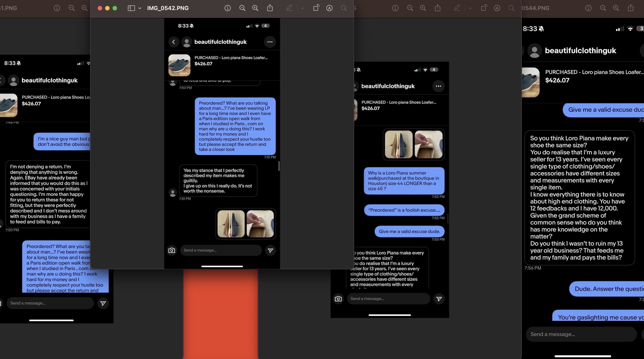Show info in the leftmost 1.PNG window
This screenshot has height=359, width=644.
[x=57, y=8]
